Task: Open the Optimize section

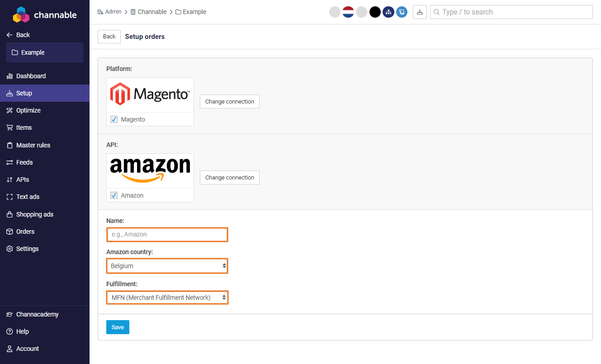Action: [45, 110]
